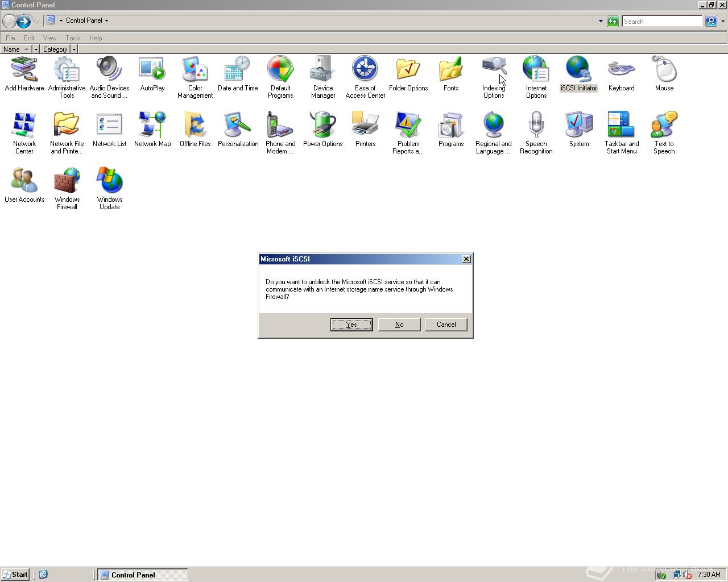Open the Network Map icon
The image size is (728, 582).
click(x=152, y=130)
